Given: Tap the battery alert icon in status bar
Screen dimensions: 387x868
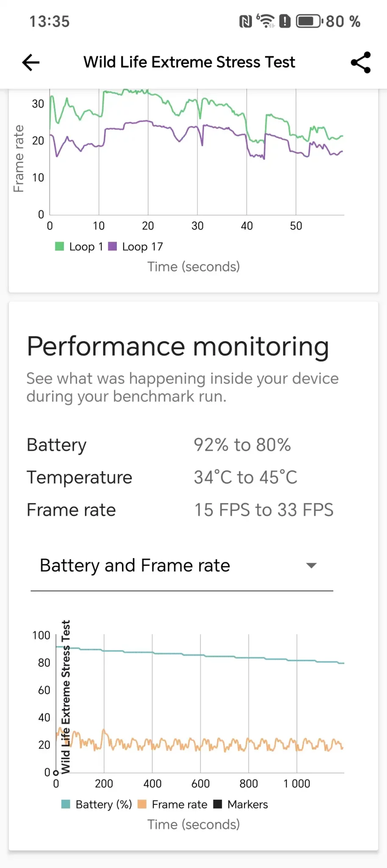Looking at the screenshot, I should coord(285,21).
